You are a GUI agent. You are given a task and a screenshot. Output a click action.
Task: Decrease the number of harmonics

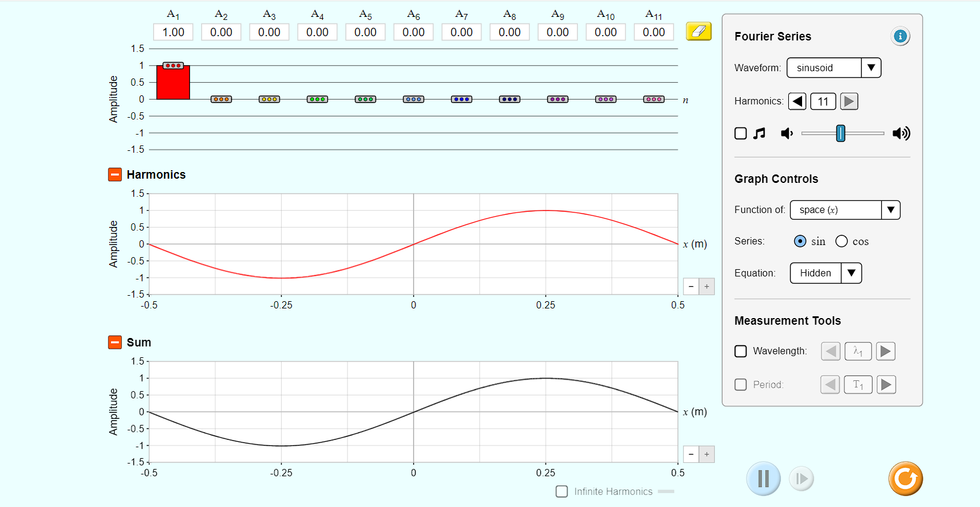click(x=797, y=101)
